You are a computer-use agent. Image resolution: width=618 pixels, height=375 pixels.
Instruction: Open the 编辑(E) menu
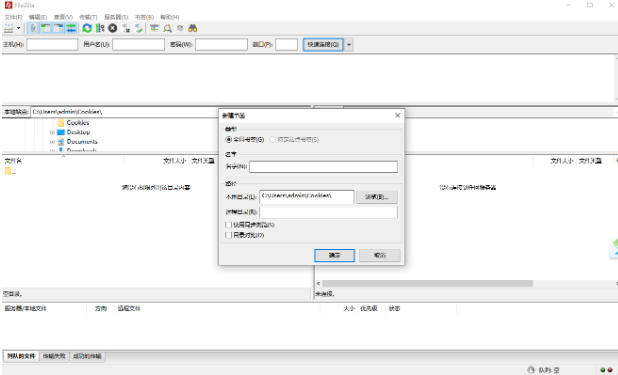38,17
